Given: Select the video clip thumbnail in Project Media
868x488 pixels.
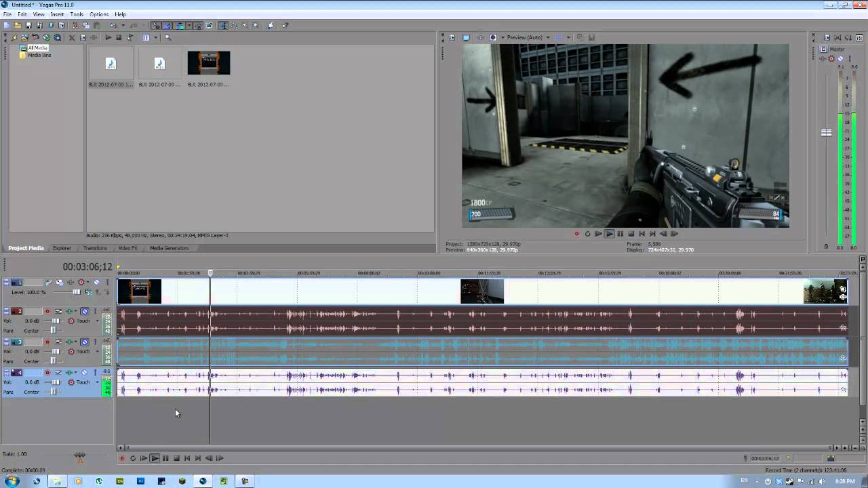Looking at the screenshot, I should (208, 63).
